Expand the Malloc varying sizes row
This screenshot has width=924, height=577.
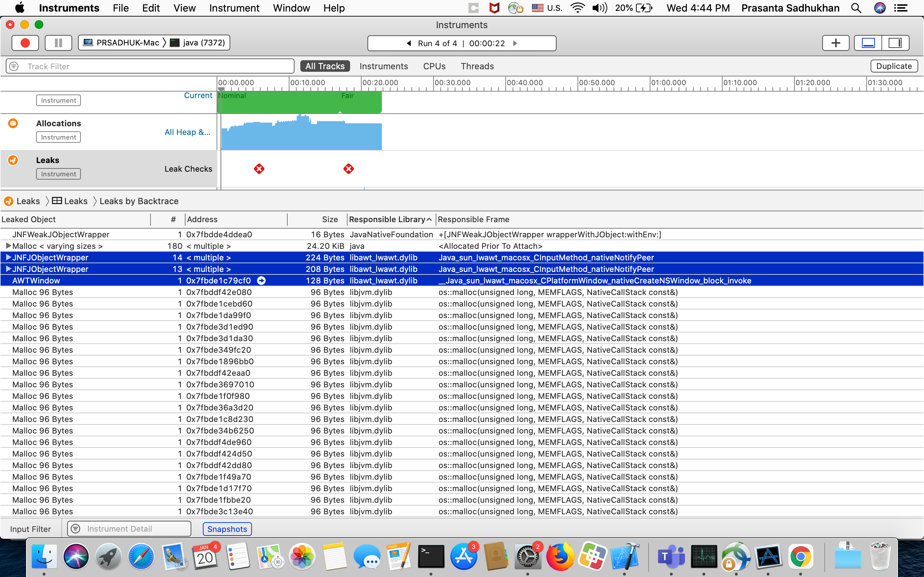[8, 246]
